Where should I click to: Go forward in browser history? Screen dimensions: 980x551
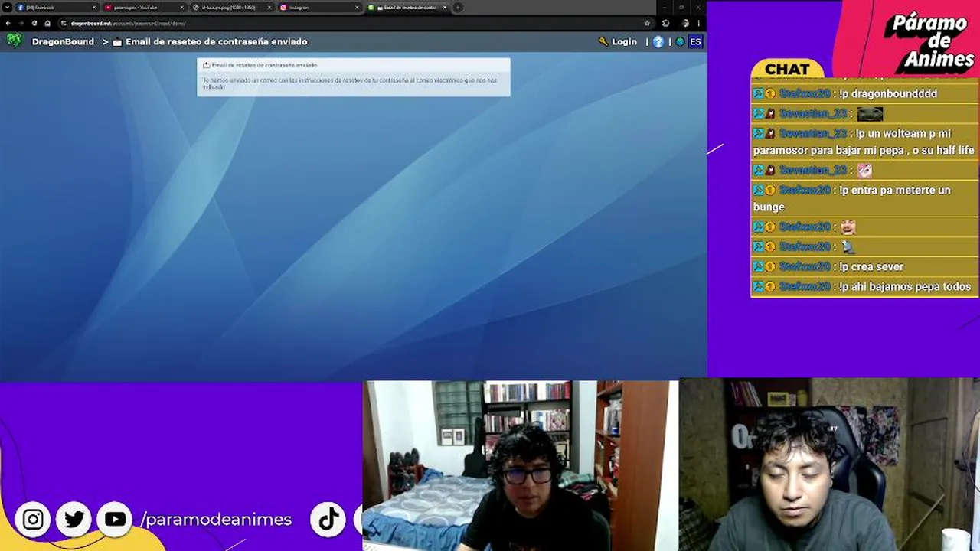point(21,23)
